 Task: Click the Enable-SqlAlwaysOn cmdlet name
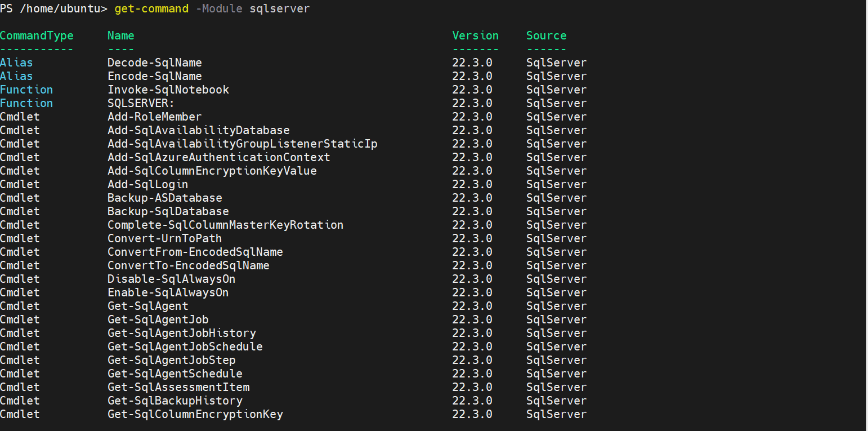(168, 292)
